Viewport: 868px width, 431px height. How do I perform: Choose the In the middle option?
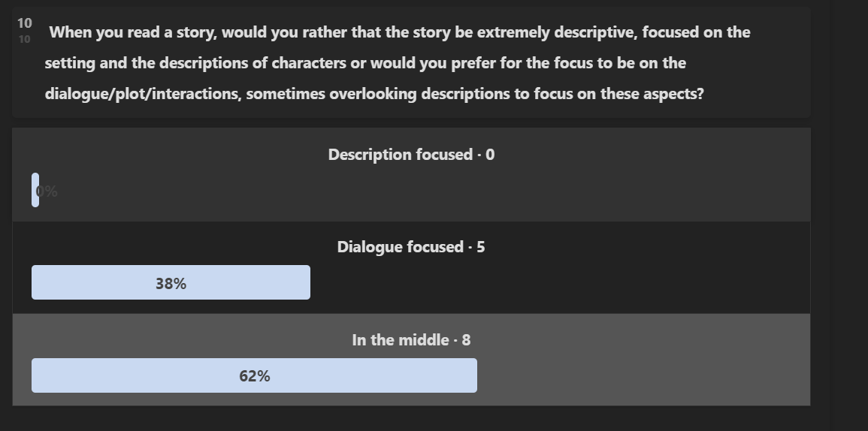click(x=402, y=340)
